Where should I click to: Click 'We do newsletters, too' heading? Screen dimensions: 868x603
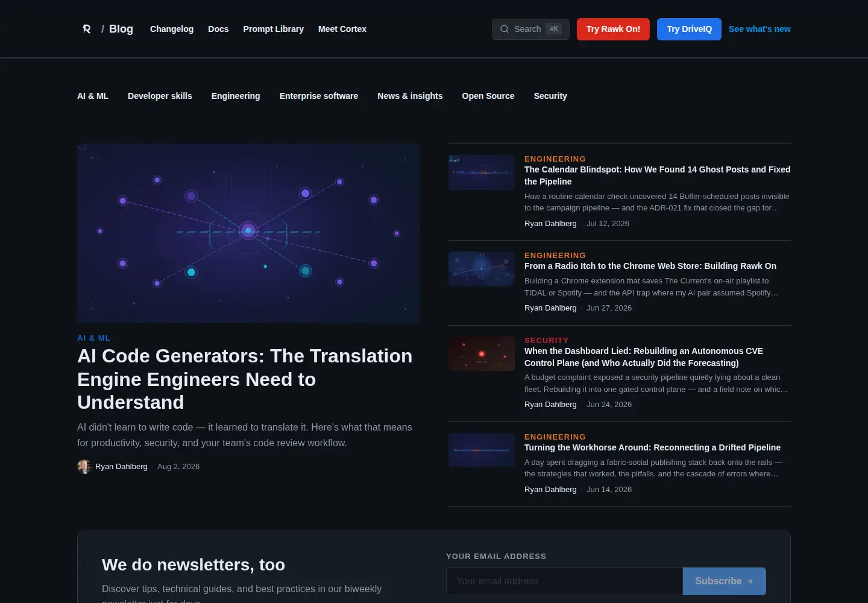193,565
